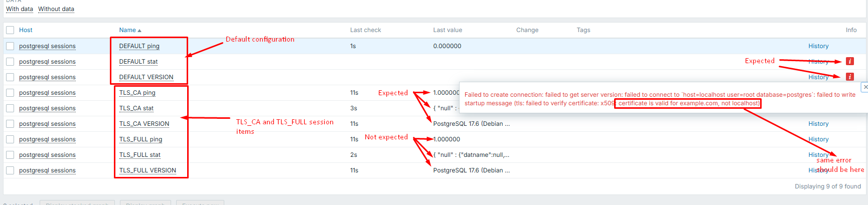The height and width of the screenshot is (205, 868).
Task: Check the box for DEFAULT ping row
Action: [x=10, y=46]
